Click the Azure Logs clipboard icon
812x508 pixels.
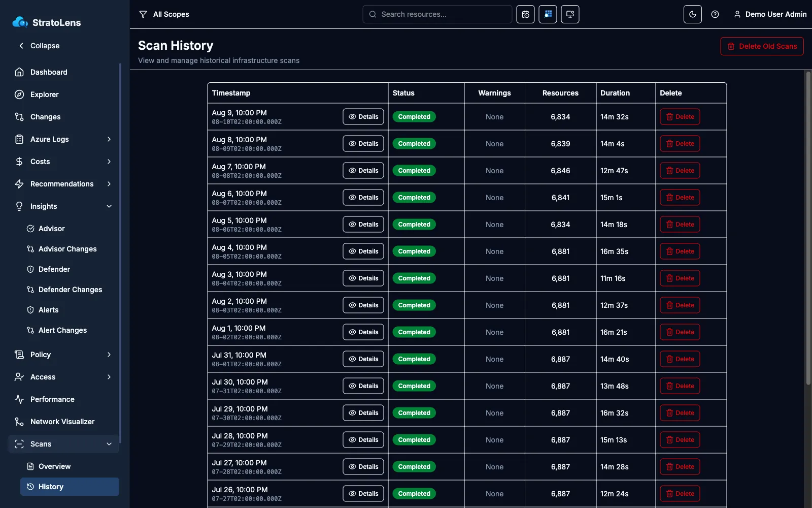click(x=19, y=139)
